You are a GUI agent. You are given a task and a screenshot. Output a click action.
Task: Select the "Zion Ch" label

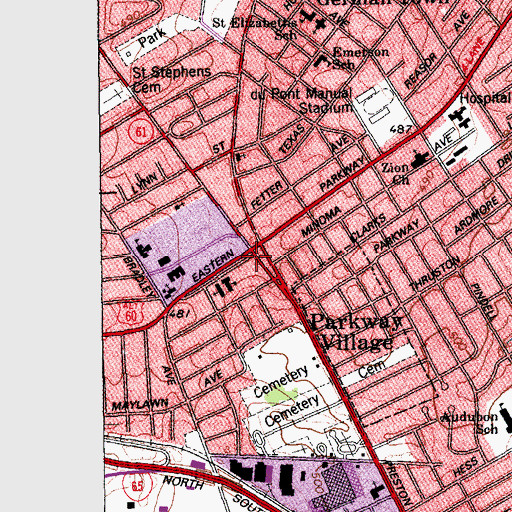(396, 173)
